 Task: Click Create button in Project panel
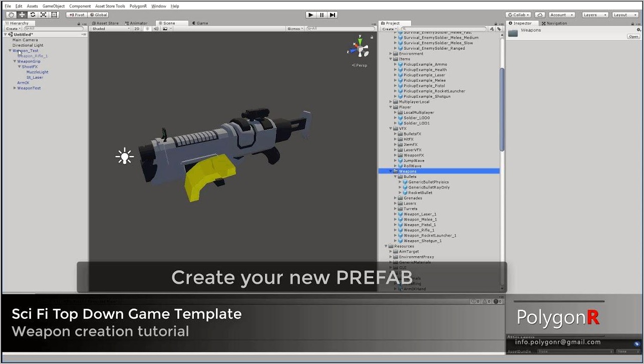pos(389,29)
